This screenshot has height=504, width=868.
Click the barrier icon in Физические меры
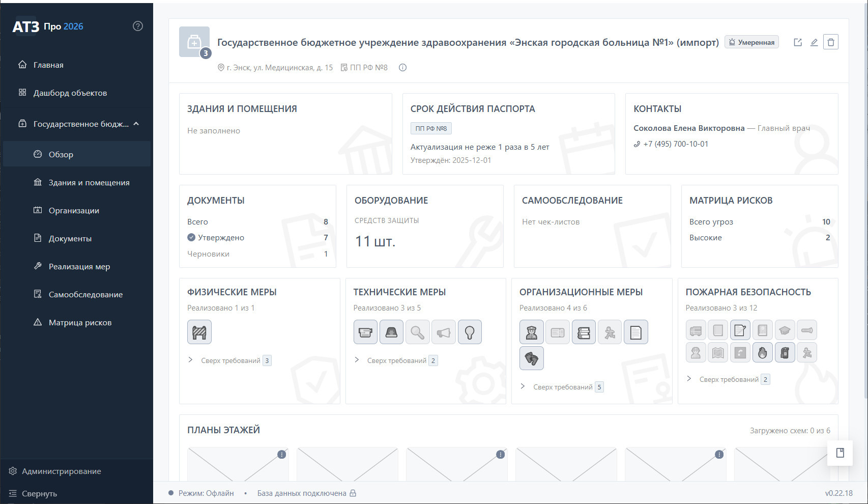199,332
